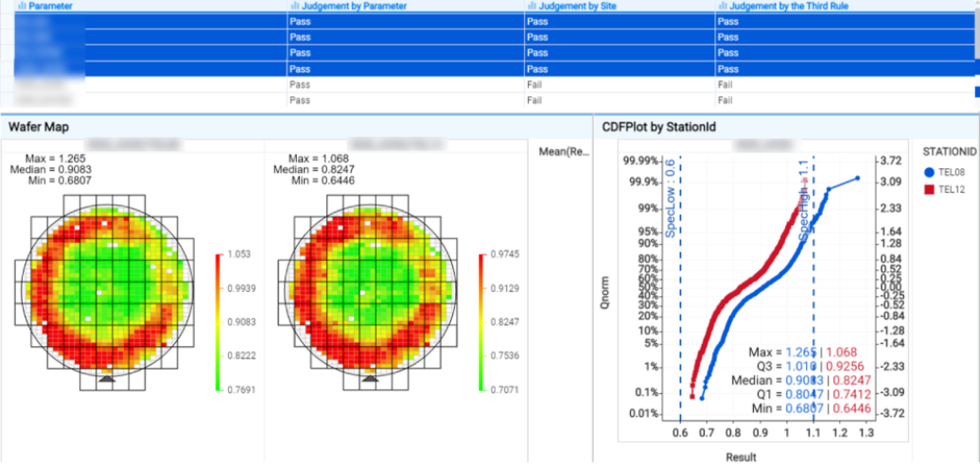This screenshot has height=466, width=980.
Task: Toggle the TEL08 series legend label
Action: pos(954,172)
